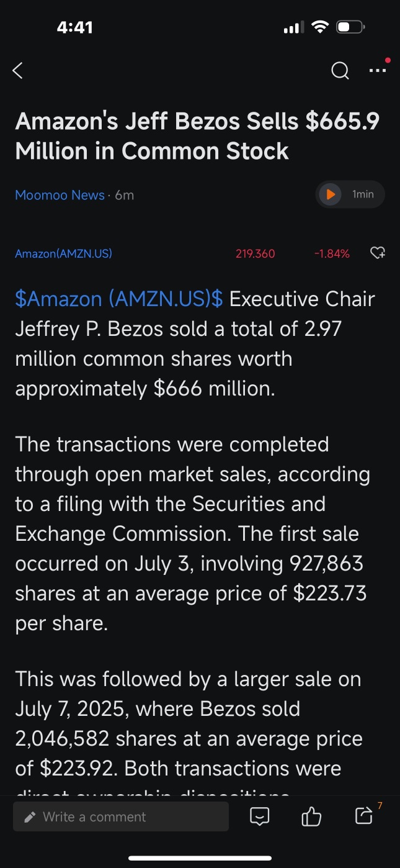Like the article with thumbs-up icon
The image size is (400, 868).
point(311,816)
